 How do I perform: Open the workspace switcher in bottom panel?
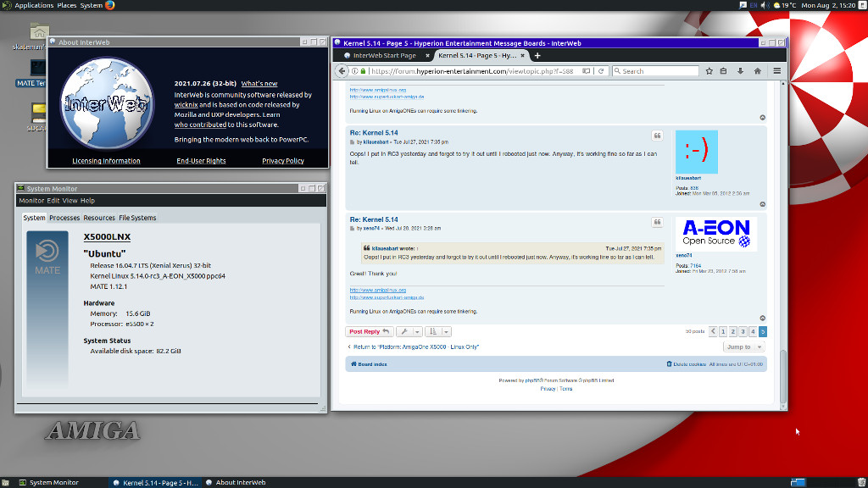(x=798, y=482)
